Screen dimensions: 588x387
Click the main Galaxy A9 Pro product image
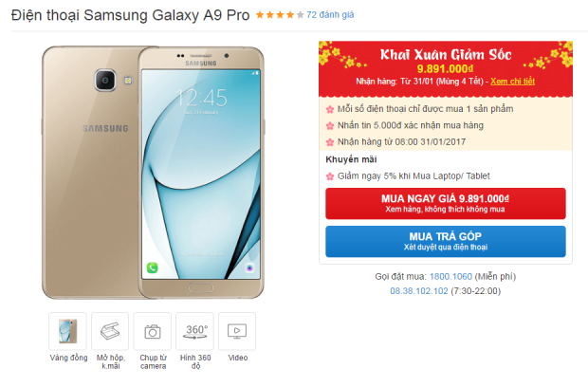(153, 173)
